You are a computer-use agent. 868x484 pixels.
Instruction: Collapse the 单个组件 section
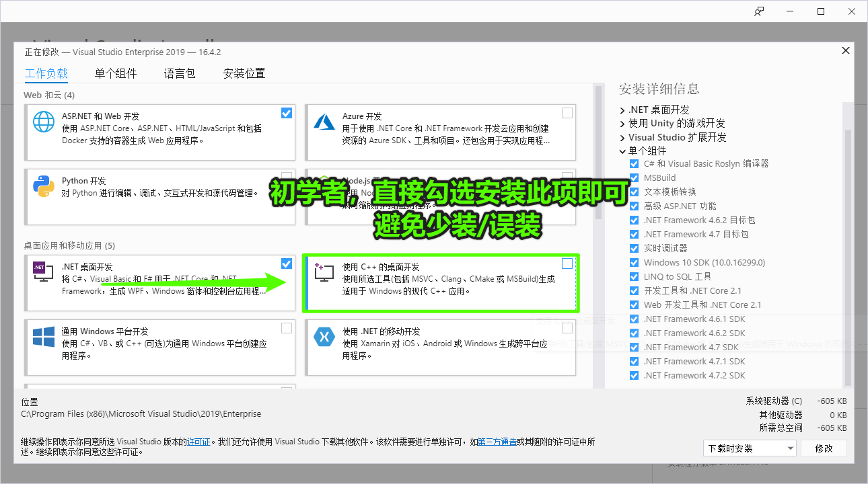[x=622, y=151]
